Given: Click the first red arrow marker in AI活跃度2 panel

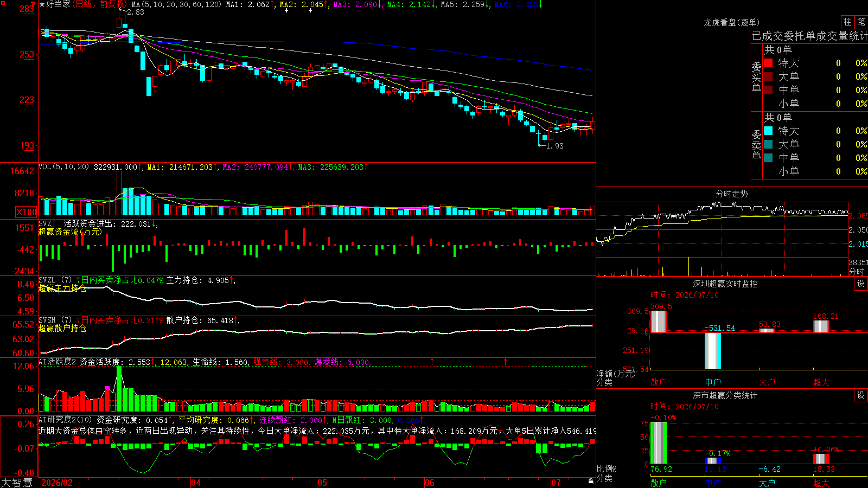Looking at the screenshot, I should (x=432, y=361).
